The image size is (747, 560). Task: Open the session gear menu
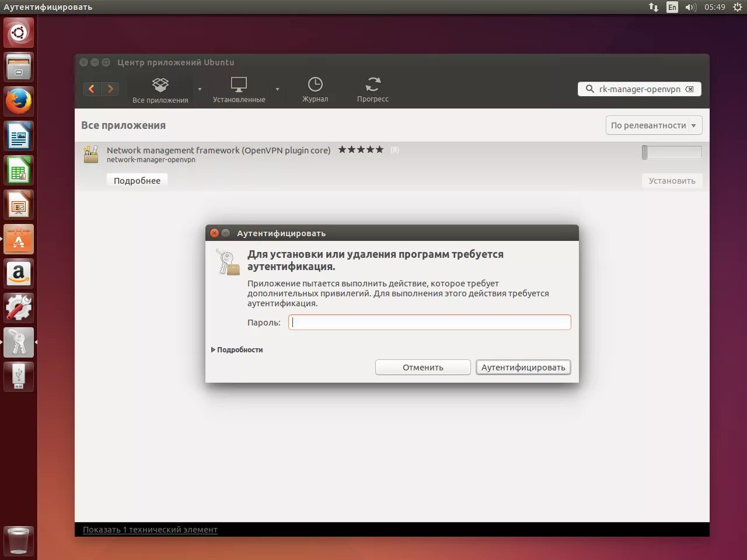[738, 7]
